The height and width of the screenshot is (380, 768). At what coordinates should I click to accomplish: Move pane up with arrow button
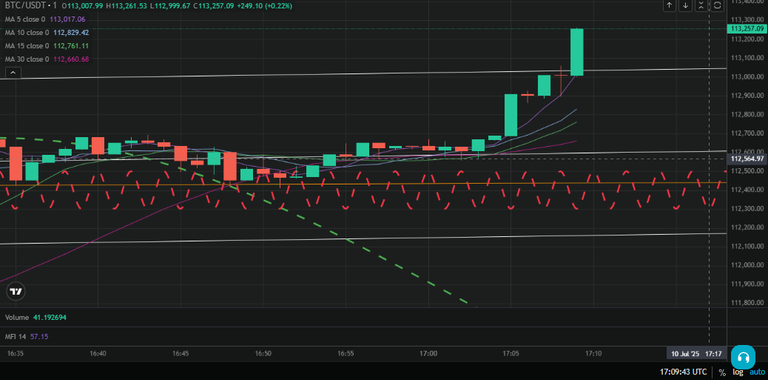(x=670, y=5)
